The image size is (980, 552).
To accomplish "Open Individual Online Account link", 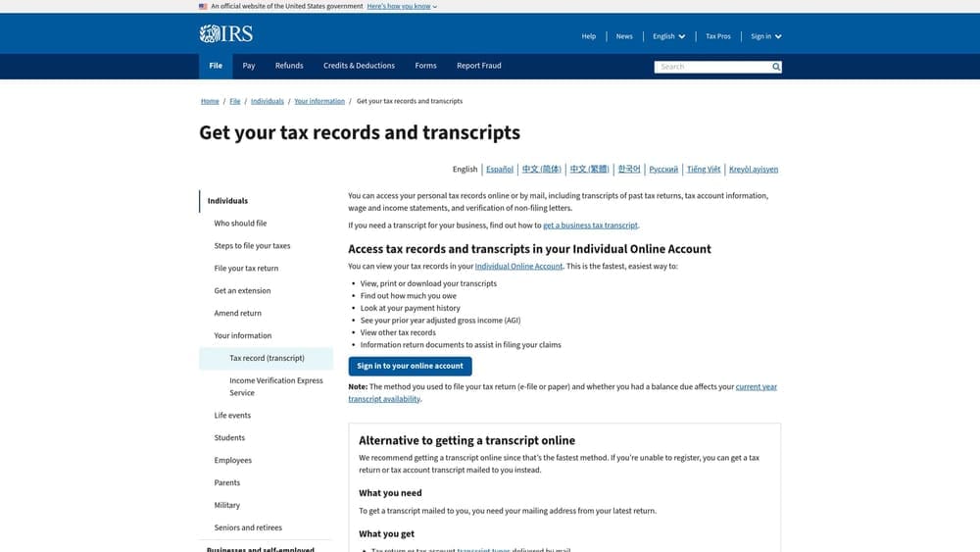I will tap(518, 267).
